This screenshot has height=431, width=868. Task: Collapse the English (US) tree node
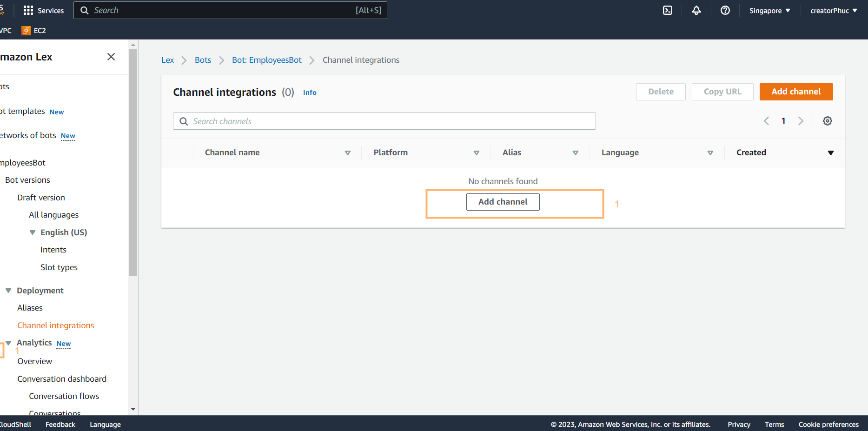[x=33, y=232]
